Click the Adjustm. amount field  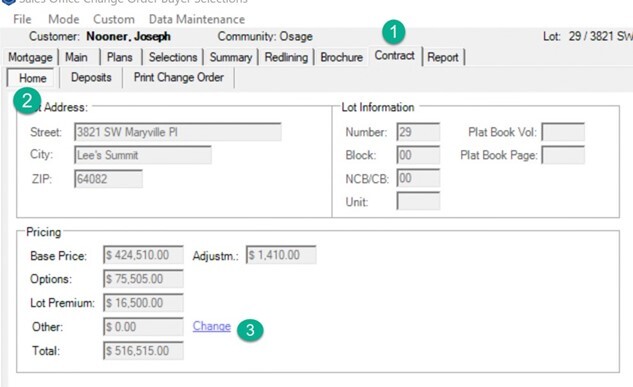pyautogui.click(x=281, y=255)
